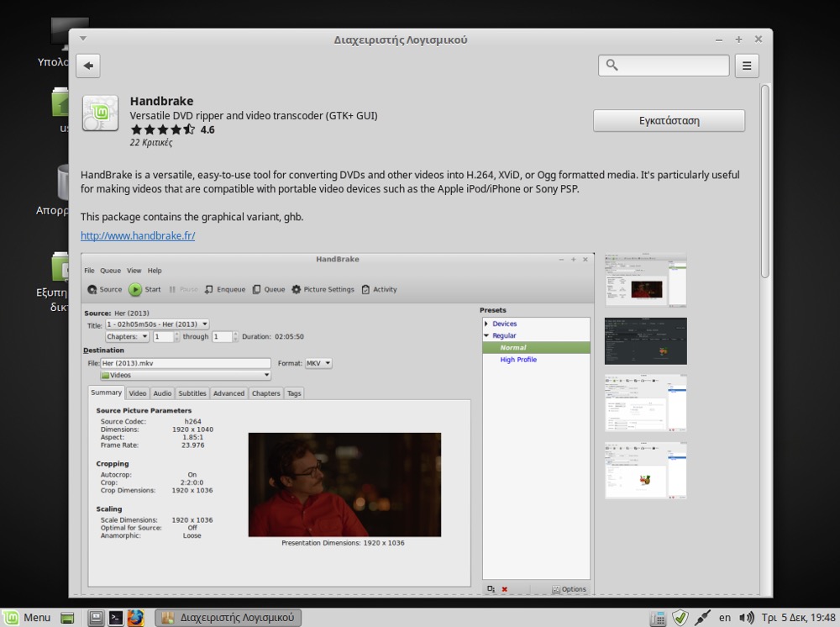Open the http://www.handbrake.fr/ link
Image resolution: width=840 pixels, height=627 pixels.
point(138,235)
